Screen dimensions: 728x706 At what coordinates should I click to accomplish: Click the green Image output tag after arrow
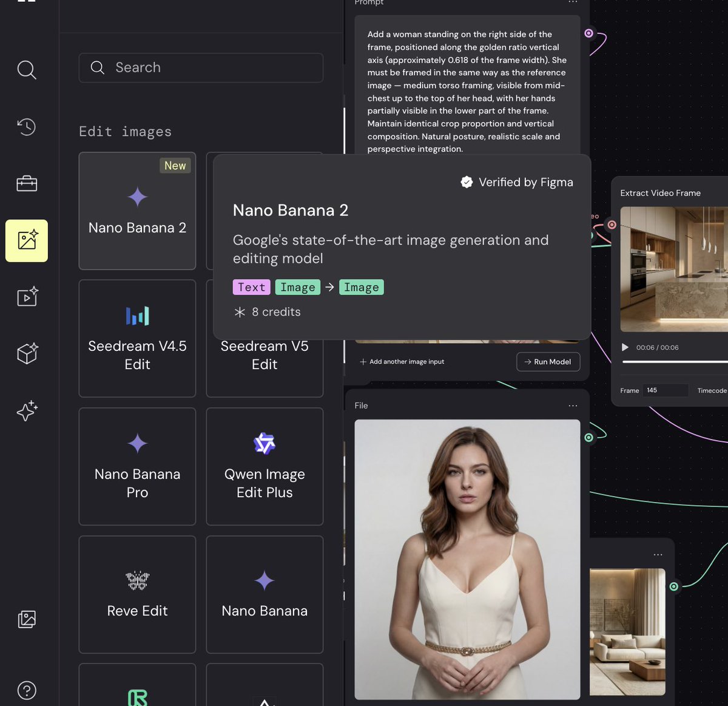click(362, 287)
